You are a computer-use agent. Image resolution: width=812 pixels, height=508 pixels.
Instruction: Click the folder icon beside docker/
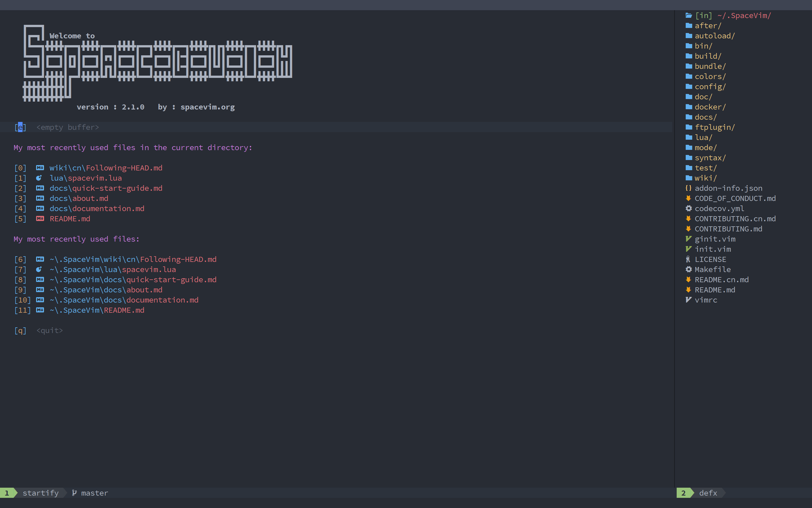click(x=689, y=107)
